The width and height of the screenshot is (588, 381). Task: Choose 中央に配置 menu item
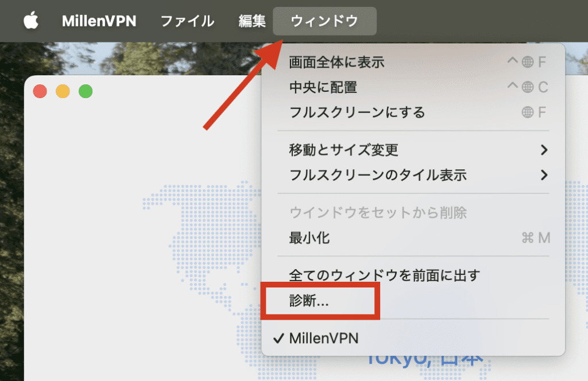pyautogui.click(x=323, y=87)
